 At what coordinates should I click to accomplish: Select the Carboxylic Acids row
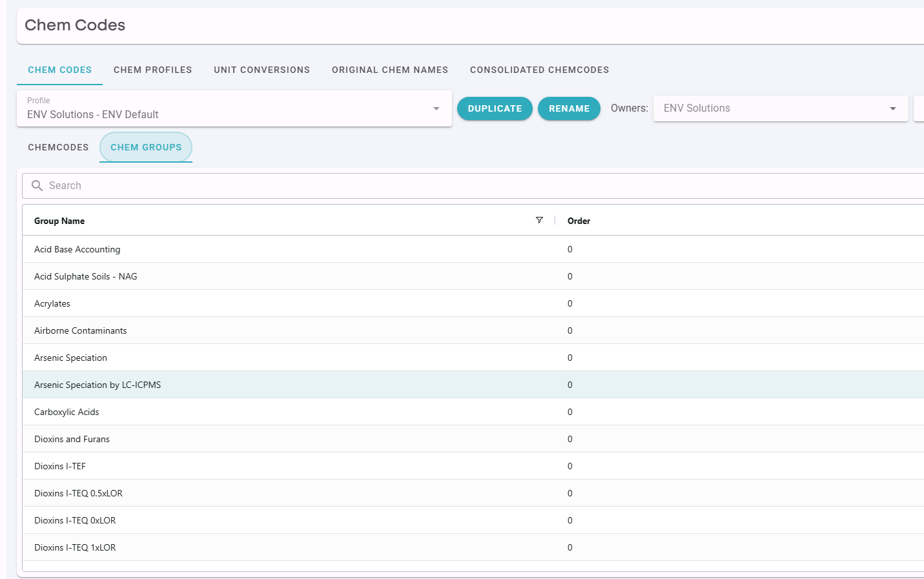coord(67,412)
